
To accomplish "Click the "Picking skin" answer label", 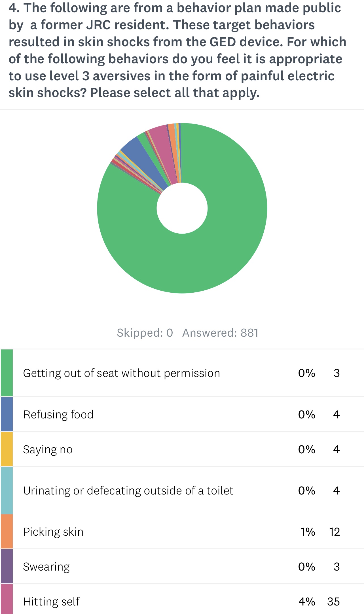I will click(x=53, y=532).
